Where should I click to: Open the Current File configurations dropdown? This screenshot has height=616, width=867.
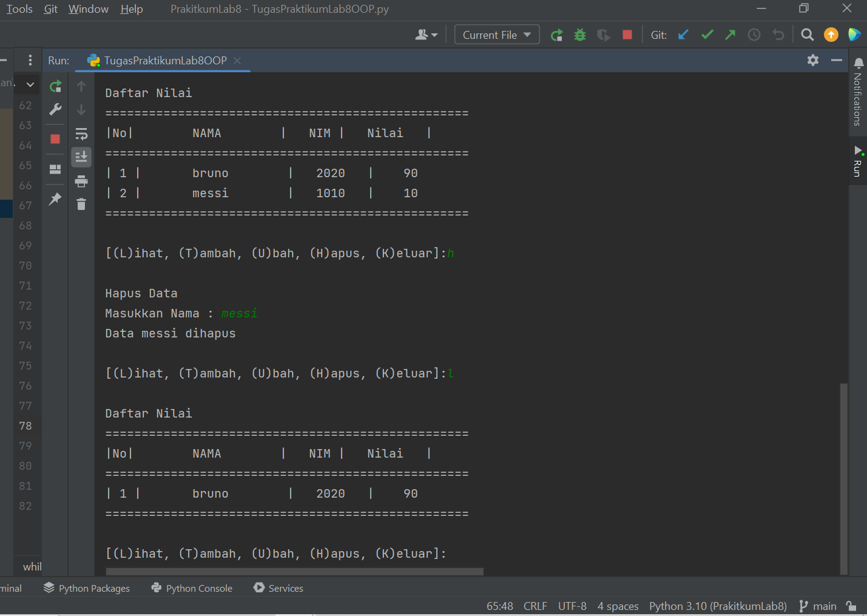tap(496, 35)
